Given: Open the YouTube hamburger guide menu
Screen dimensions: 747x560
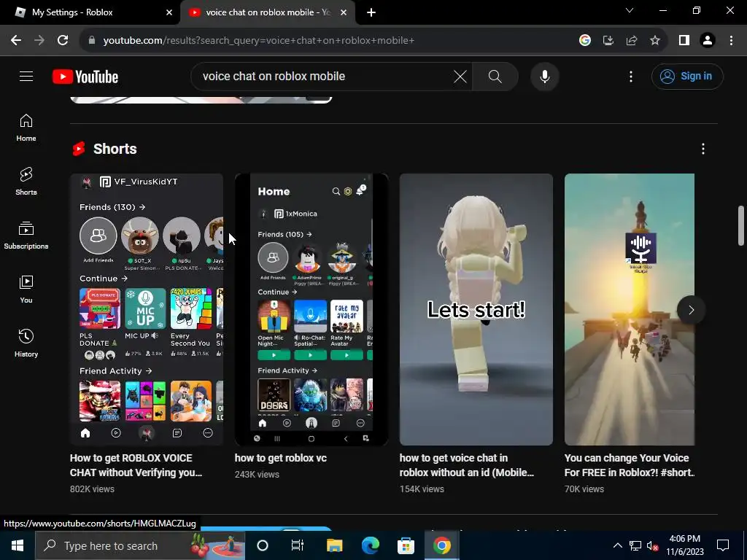Looking at the screenshot, I should point(26,76).
